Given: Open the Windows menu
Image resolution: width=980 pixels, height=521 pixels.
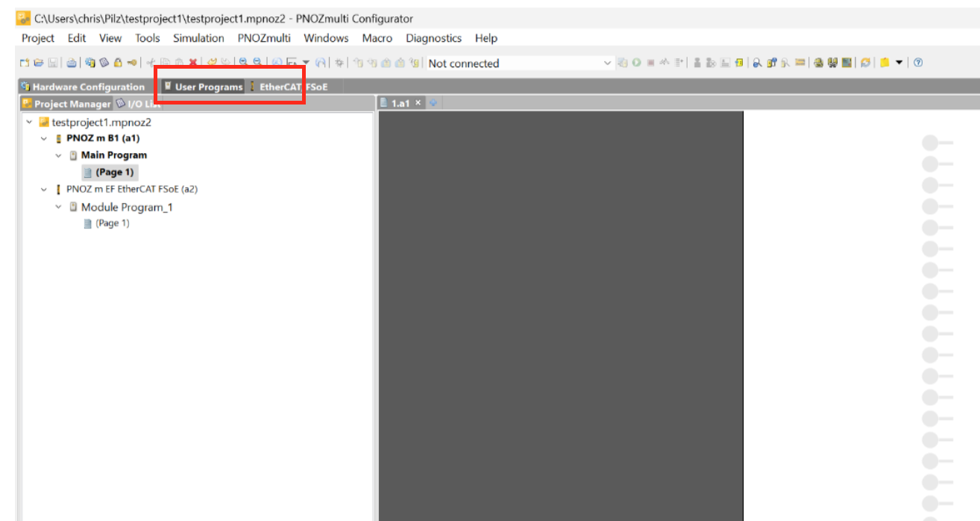Looking at the screenshot, I should tap(326, 38).
